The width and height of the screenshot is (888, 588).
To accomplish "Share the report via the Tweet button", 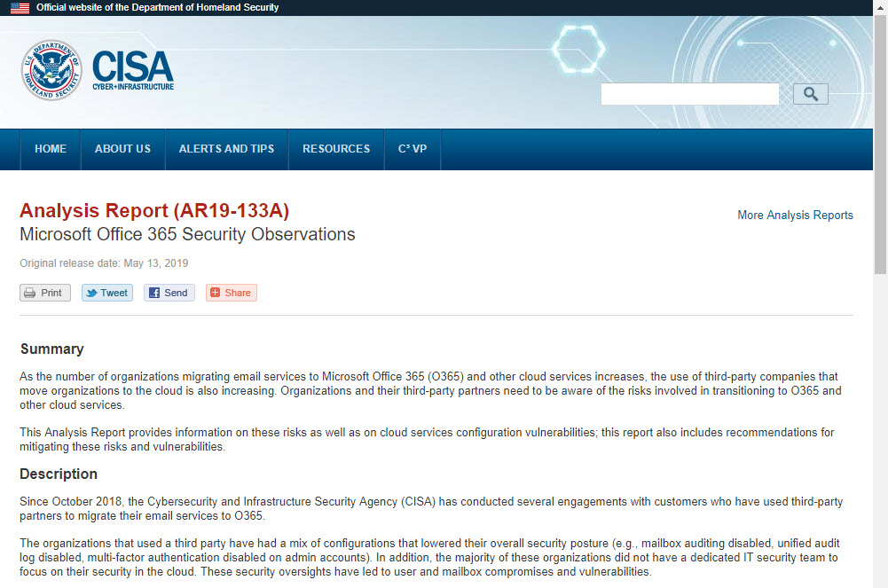I will tap(107, 293).
